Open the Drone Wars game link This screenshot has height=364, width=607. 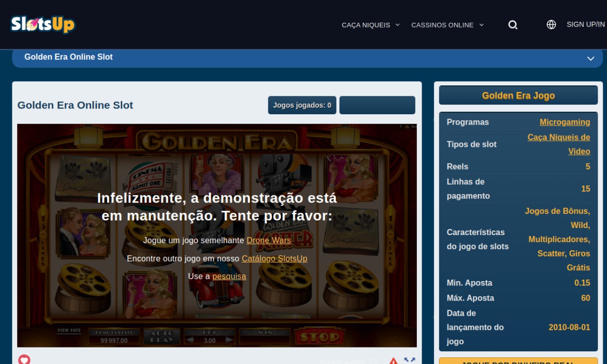[x=268, y=240]
